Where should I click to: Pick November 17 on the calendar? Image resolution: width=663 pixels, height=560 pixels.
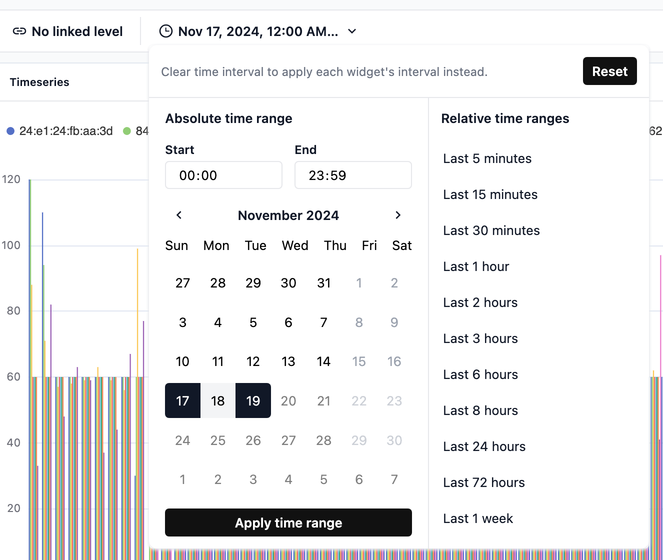[x=182, y=401]
